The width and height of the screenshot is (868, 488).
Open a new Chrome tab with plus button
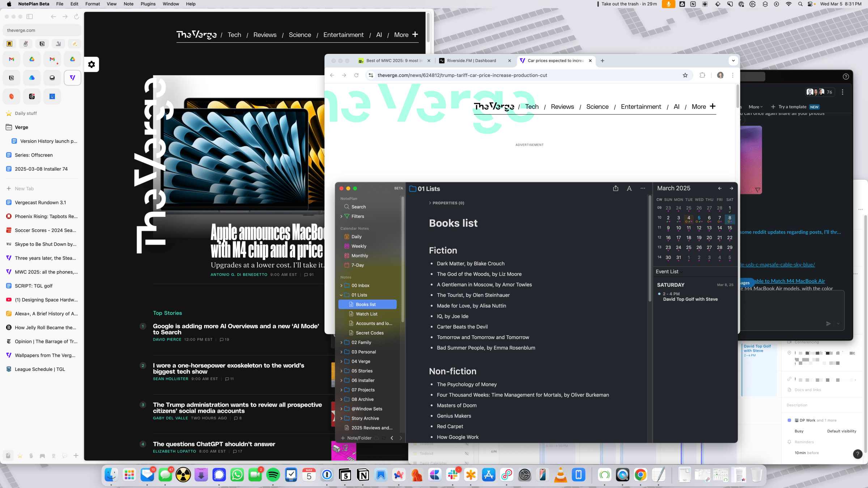(x=603, y=61)
